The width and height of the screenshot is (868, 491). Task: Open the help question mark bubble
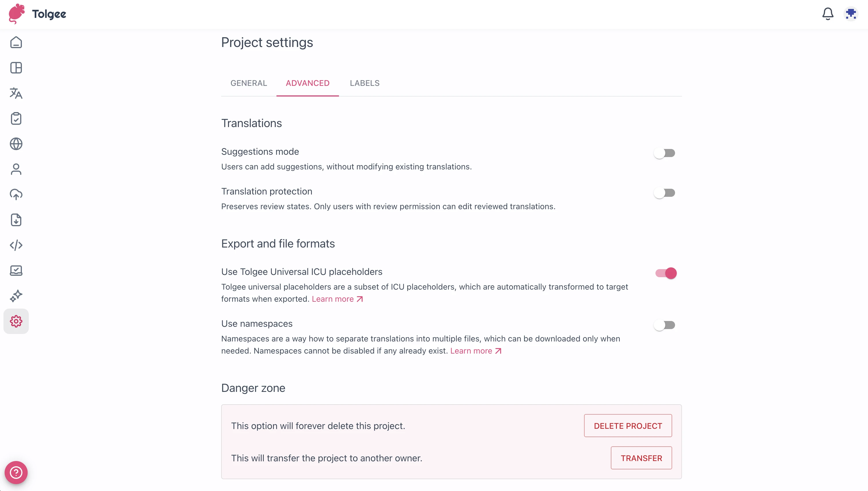16,473
